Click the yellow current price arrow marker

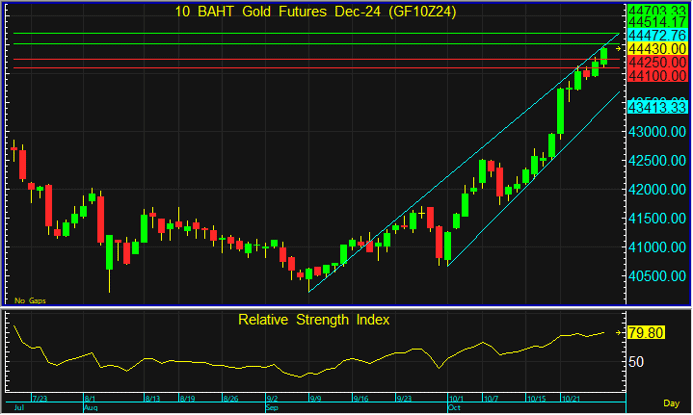tap(619, 48)
